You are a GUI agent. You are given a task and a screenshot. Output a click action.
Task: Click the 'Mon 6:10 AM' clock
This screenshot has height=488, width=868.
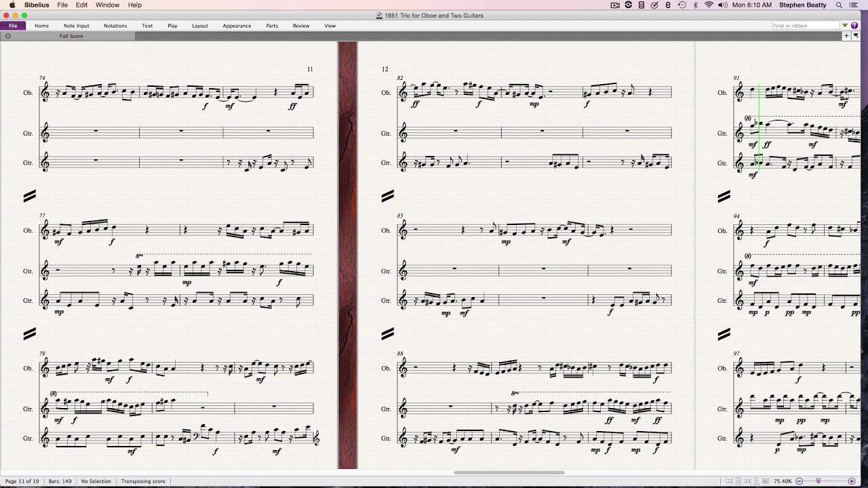[x=752, y=5]
